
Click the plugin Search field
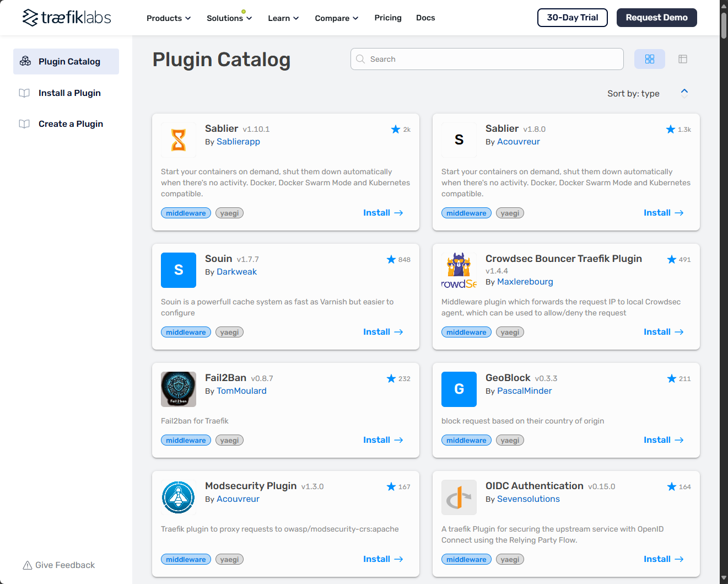[x=487, y=59]
